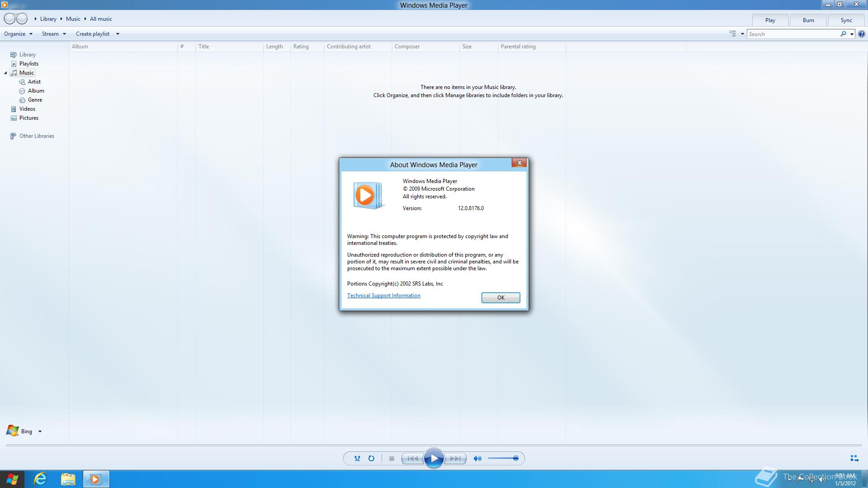The height and width of the screenshot is (488, 868).
Task: Switch to the Burn tab
Action: (x=808, y=20)
